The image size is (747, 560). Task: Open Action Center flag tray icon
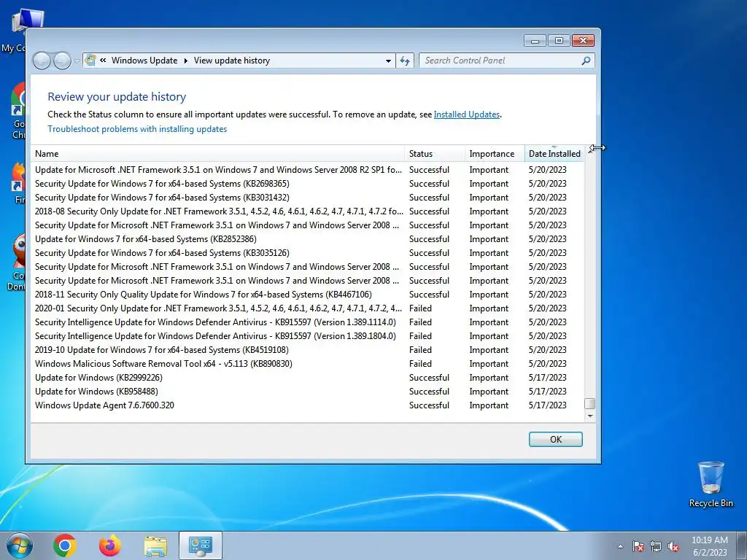(638, 546)
